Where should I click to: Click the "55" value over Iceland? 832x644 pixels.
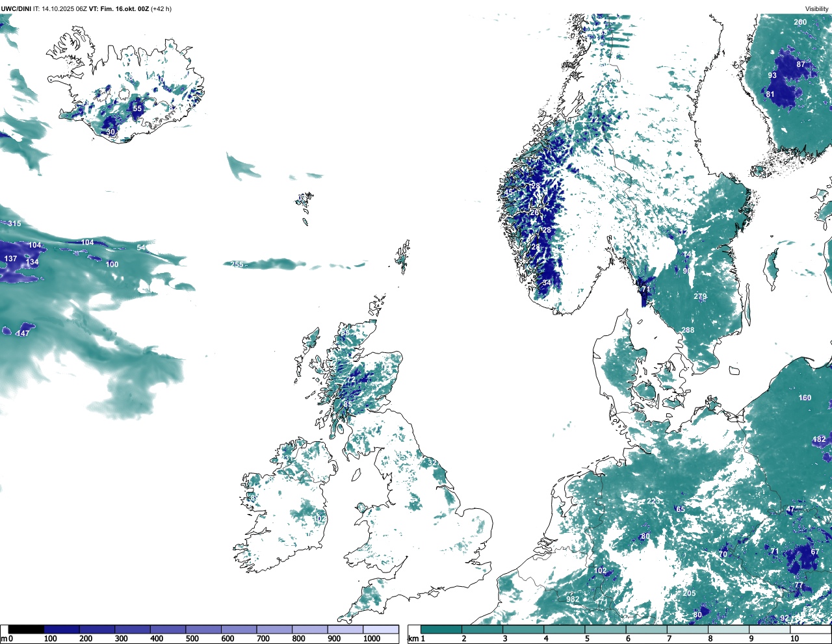click(137, 109)
